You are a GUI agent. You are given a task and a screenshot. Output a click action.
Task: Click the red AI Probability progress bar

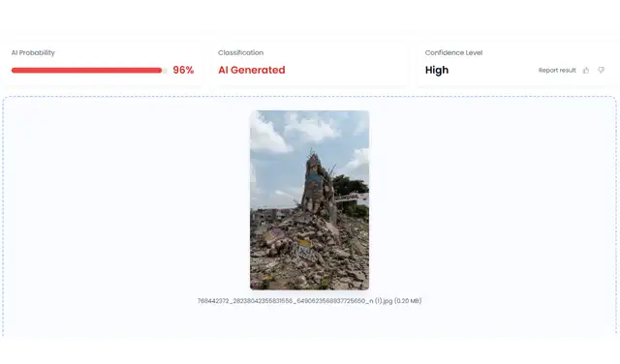(89, 71)
